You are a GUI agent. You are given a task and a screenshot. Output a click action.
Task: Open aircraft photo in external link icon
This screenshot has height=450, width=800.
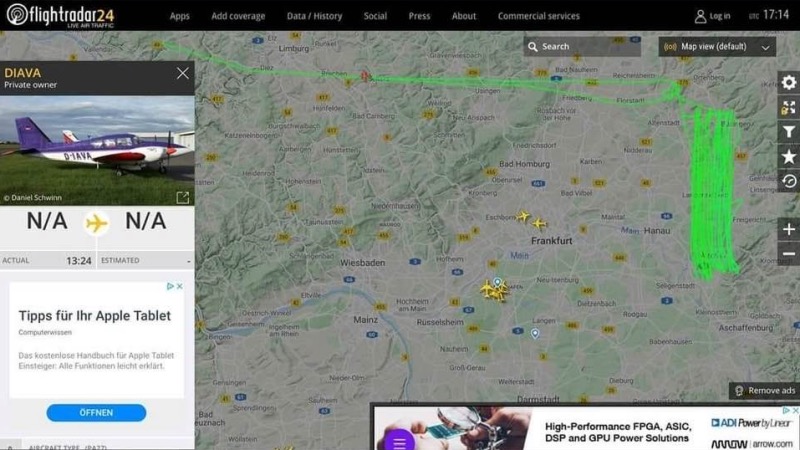coord(182,198)
